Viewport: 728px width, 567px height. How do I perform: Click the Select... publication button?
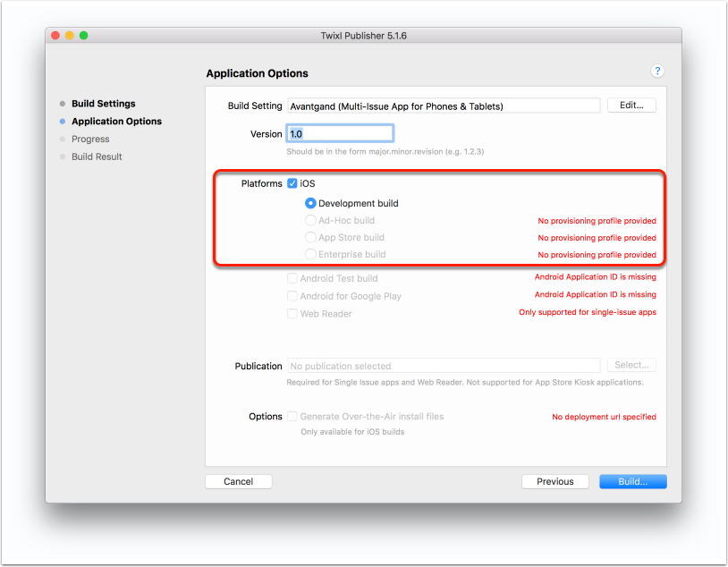(x=631, y=365)
